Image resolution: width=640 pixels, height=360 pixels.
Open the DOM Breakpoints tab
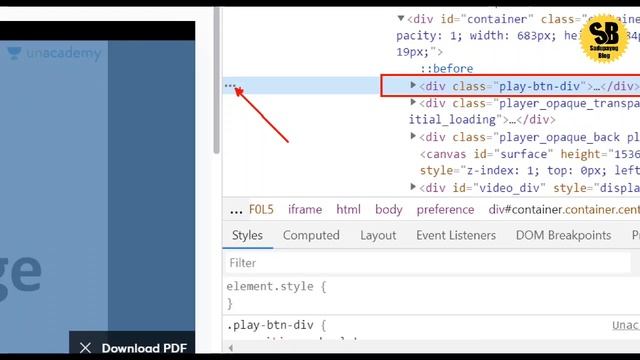pyautogui.click(x=563, y=235)
